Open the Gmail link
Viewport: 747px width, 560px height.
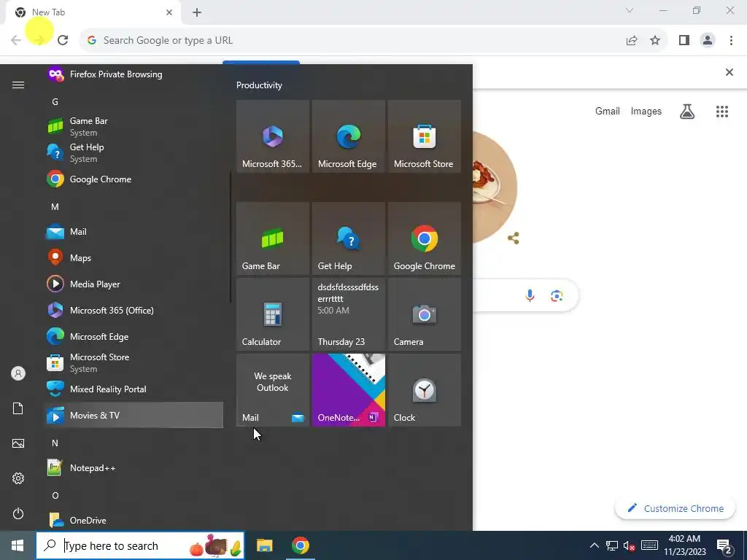[608, 111]
